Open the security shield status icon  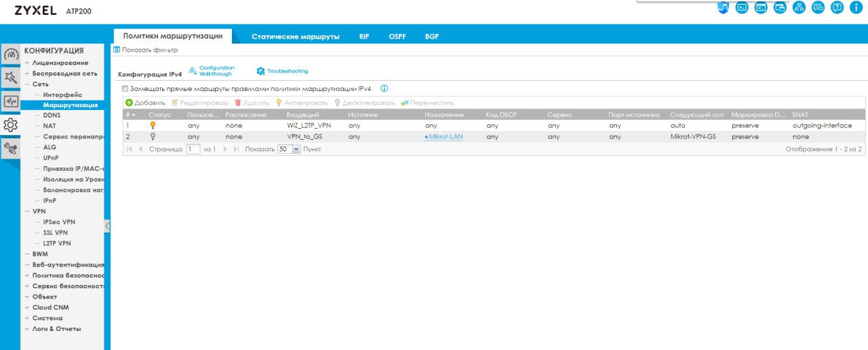coord(723,7)
